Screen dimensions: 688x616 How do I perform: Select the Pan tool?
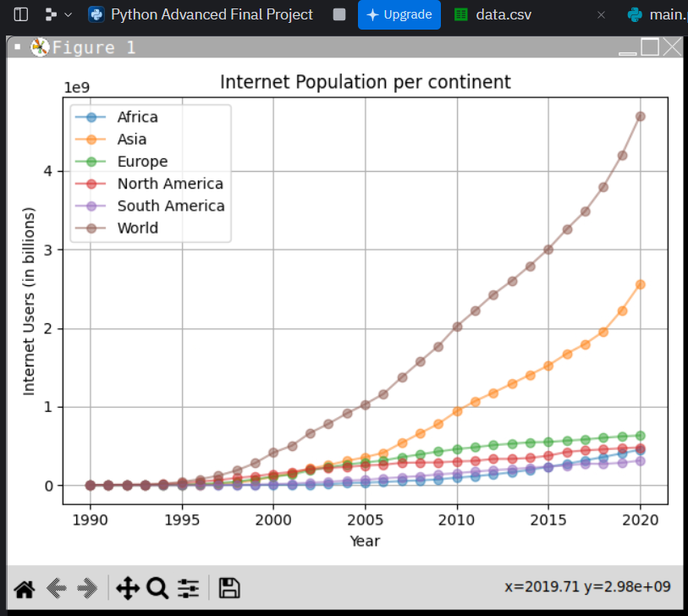126,588
